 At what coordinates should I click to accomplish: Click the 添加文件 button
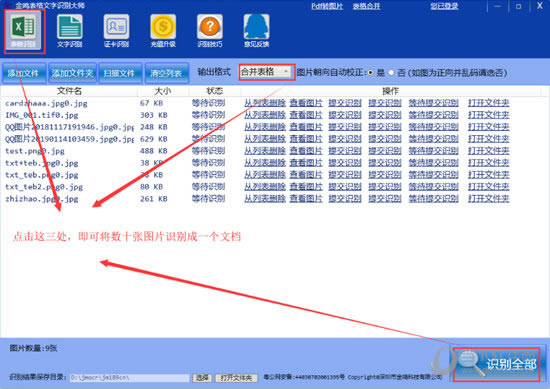coord(24,73)
